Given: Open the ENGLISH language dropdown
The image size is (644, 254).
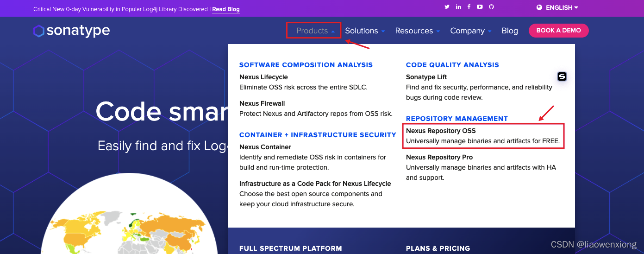Looking at the screenshot, I should pos(562,7).
